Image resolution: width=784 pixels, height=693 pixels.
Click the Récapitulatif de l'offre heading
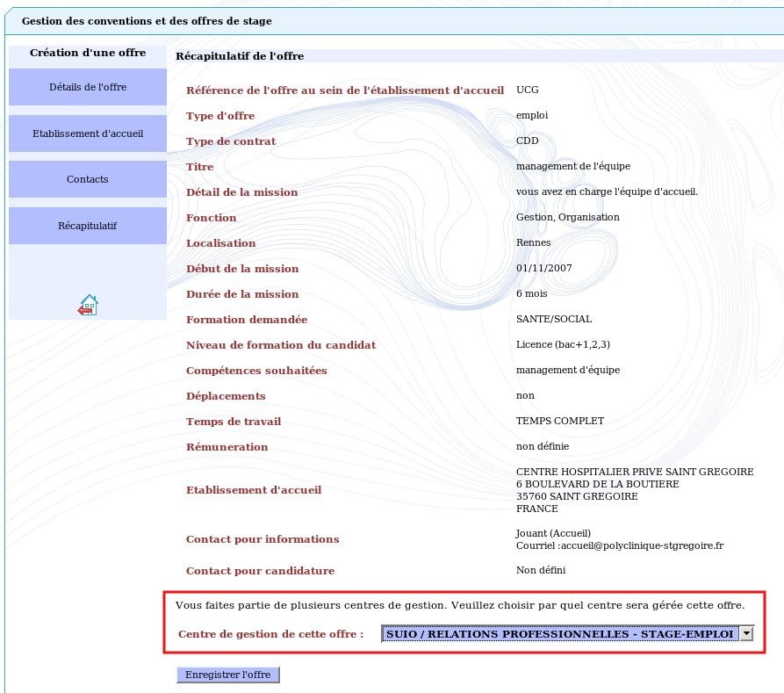(240, 56)
